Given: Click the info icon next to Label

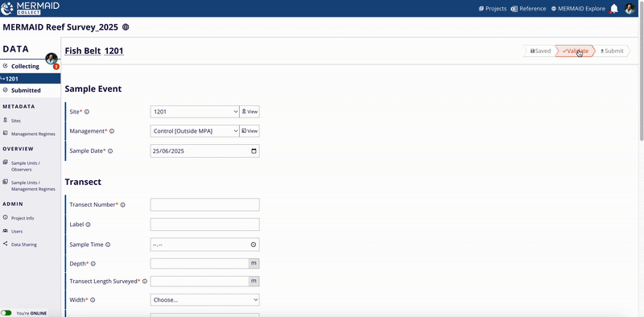Looking at the screenshot, I should 88,224.
